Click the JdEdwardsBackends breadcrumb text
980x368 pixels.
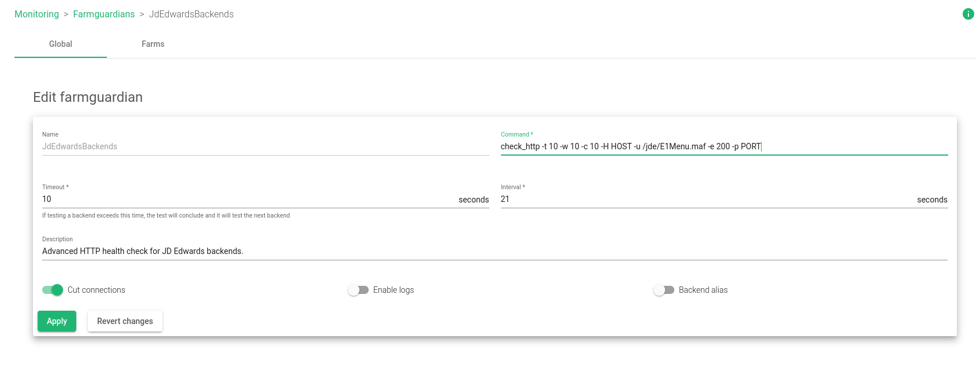(x=191, y=14)
